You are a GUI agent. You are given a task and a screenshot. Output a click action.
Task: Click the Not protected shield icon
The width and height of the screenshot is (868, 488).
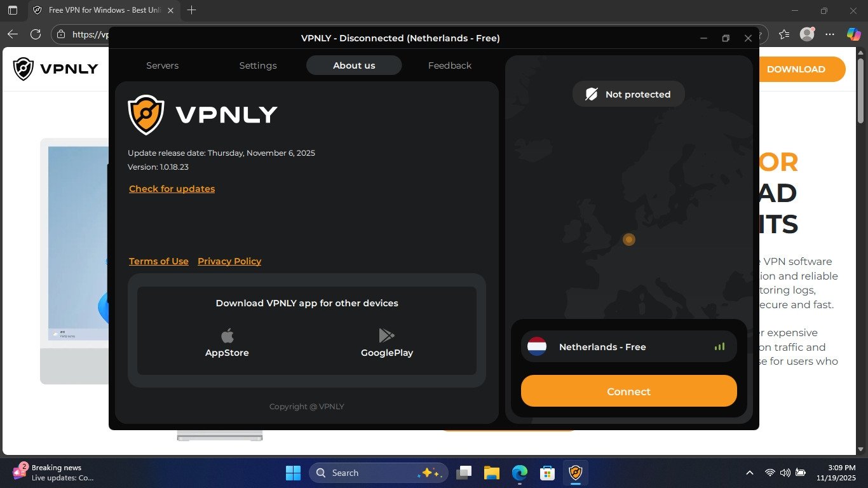tap(591, 94)
